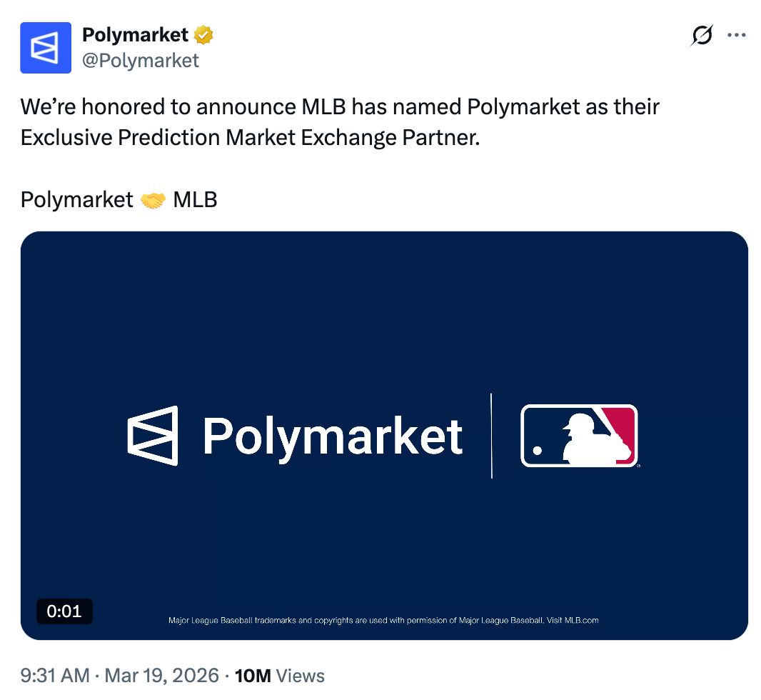Play the announcement video

point(385,436)
